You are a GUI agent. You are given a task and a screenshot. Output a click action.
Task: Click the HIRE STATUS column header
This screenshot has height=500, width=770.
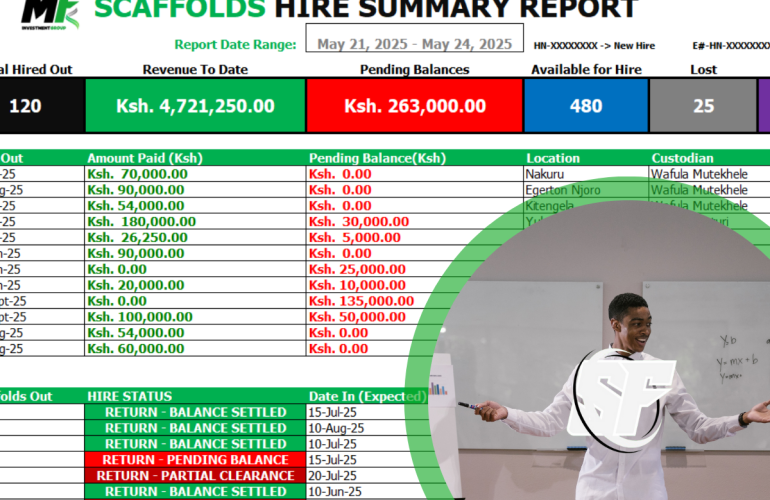(130, 396)
